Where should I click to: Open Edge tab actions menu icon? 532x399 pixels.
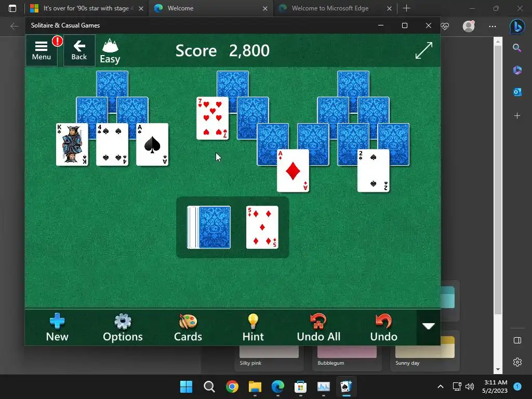12,8
